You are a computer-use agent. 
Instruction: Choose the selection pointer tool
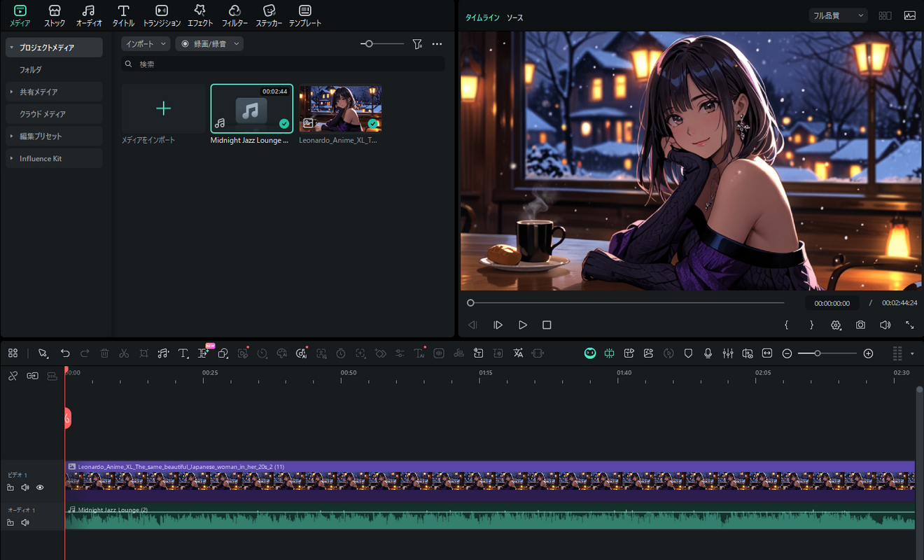[43, 353]
